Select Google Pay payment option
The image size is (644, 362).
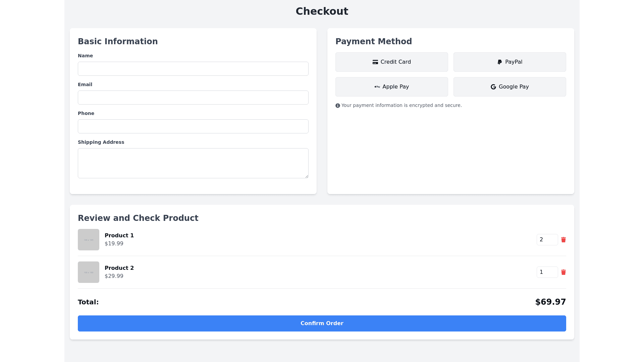(x=509, y=87)
